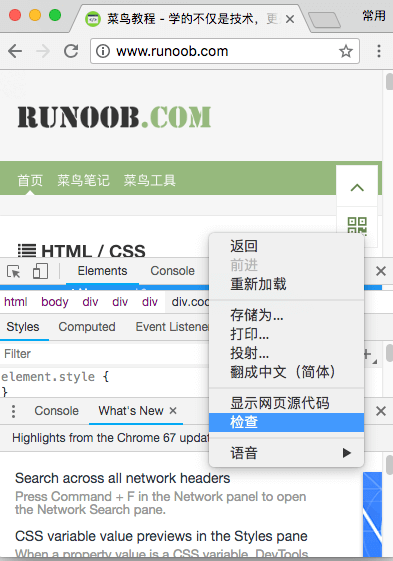The image size is (393, 561).
Task: Click the page's vertical scrollbar thumb
Action: tap(389, 81)
